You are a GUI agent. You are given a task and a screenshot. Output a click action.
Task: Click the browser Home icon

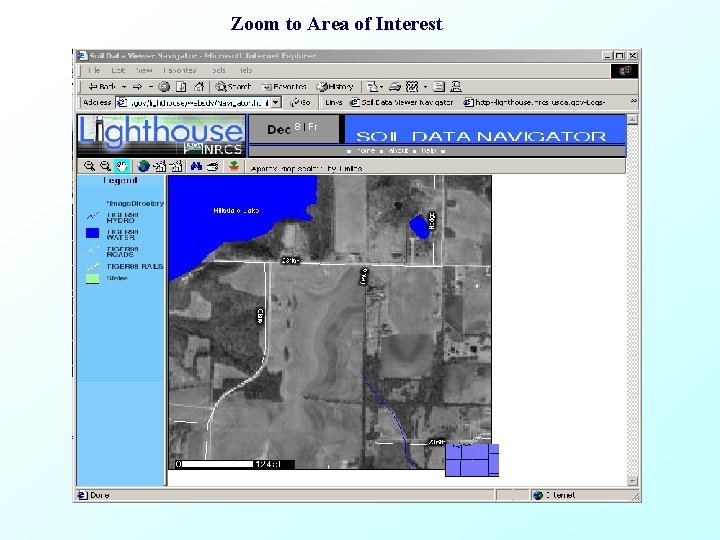pyautogui.click(x=199, y=86)
